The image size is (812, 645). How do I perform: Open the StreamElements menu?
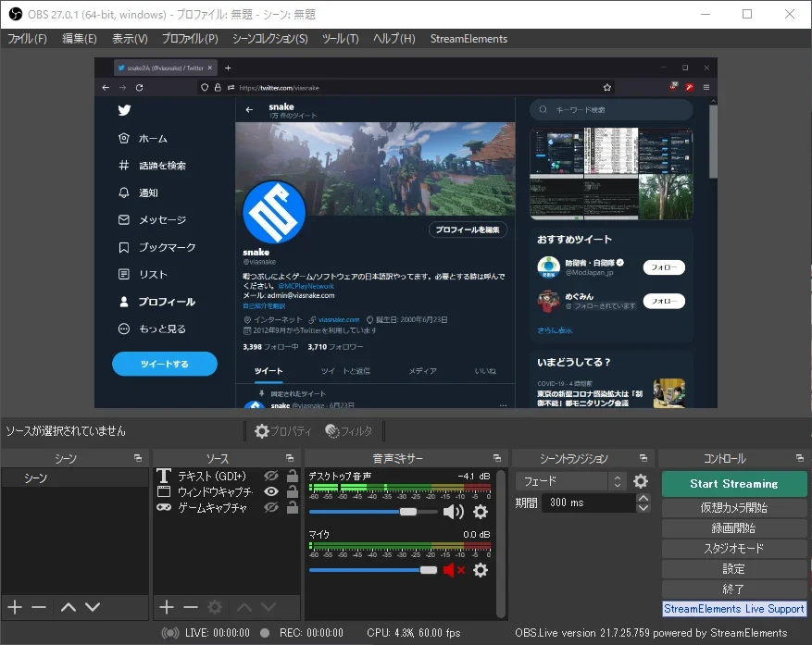(x=468, y=39)
